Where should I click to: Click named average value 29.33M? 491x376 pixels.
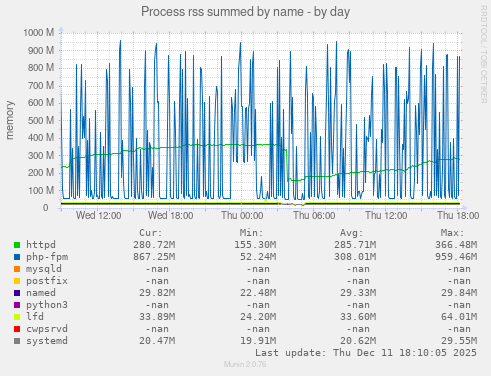(x=358, y=293)
